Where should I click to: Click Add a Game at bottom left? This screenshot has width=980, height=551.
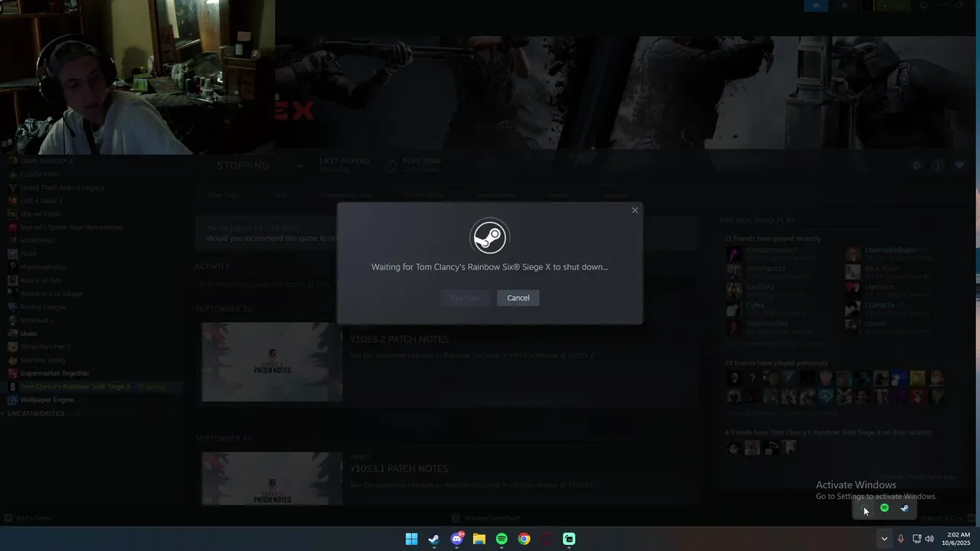(x=29, y=518)
